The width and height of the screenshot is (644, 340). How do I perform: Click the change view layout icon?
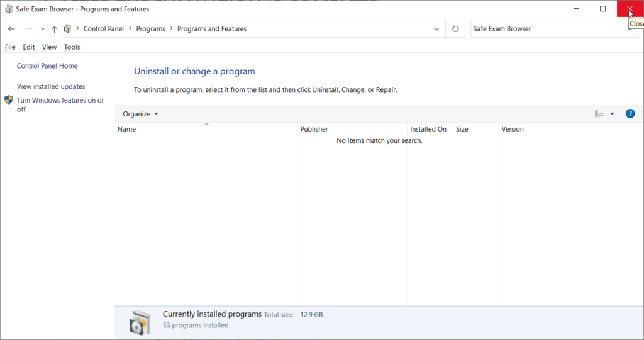click(599, 114)
